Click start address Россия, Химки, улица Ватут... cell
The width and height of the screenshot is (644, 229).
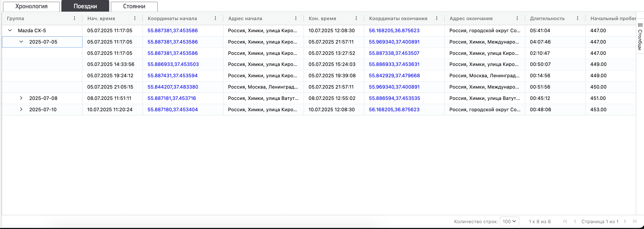coord(263,98)
